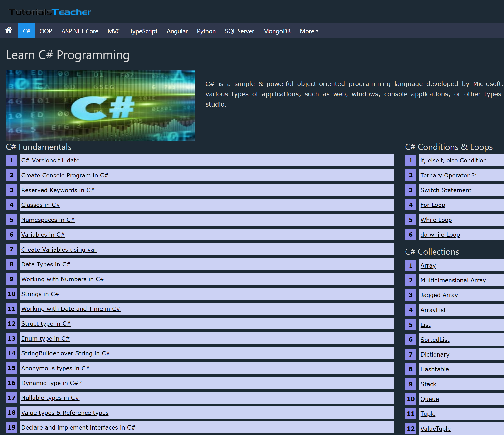Switch to the Python tab
This screenshot has width=504, height=435.
tap(206, 31)
